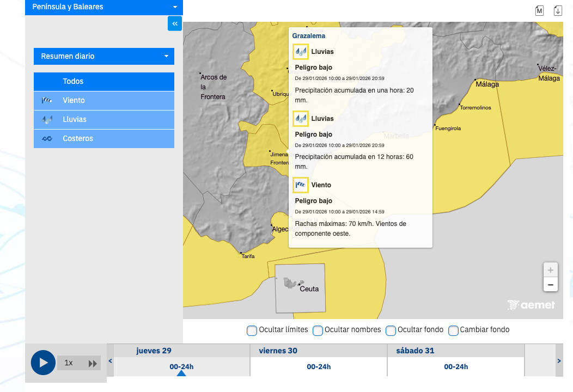Open the Península y Baleares dropdown
This screenshot has height=392, width=573.
coord(104,7)
